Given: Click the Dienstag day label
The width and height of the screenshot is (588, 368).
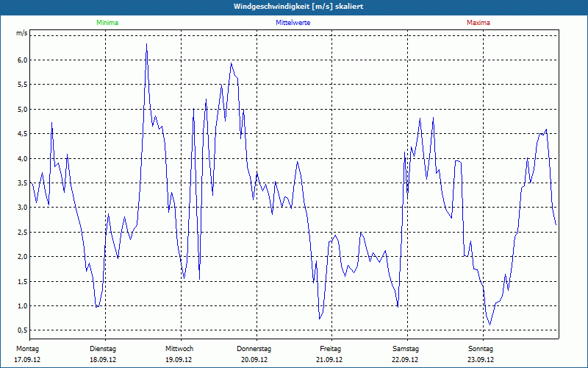Looking at the screenshot, I should coord(103,349).
